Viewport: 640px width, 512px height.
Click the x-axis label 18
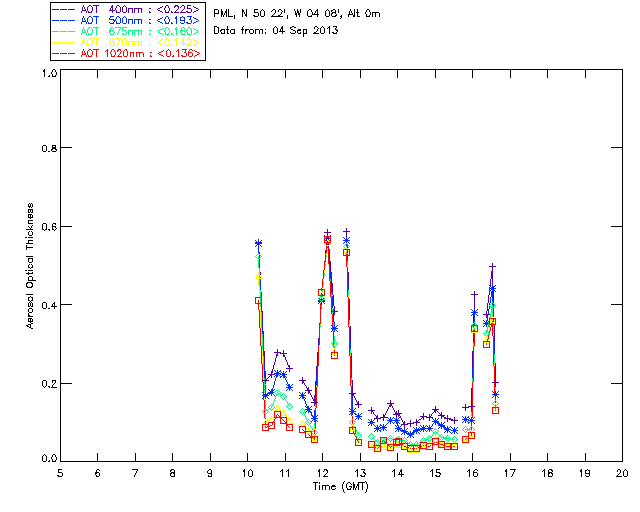[547, 473]
